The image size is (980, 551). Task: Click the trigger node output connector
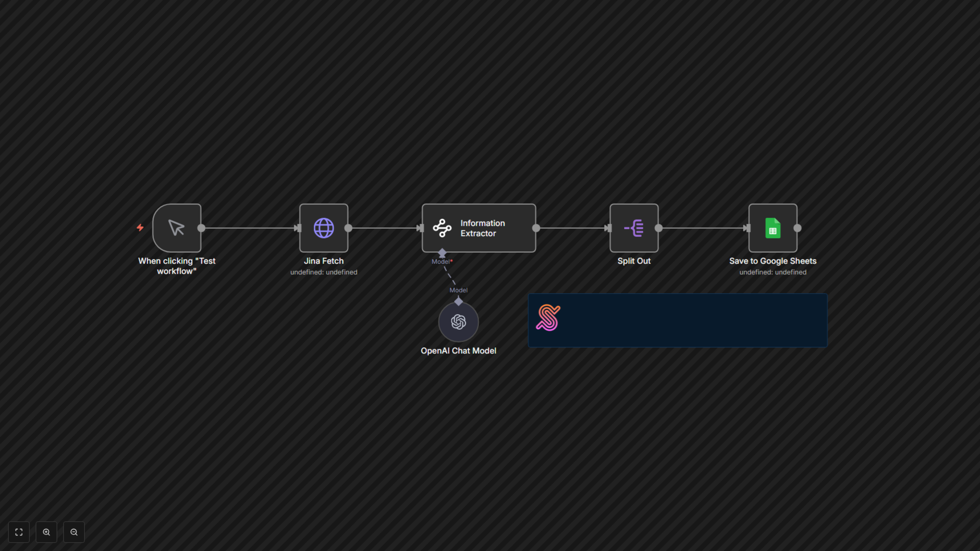pyautogui.click(x=201, y=228)
